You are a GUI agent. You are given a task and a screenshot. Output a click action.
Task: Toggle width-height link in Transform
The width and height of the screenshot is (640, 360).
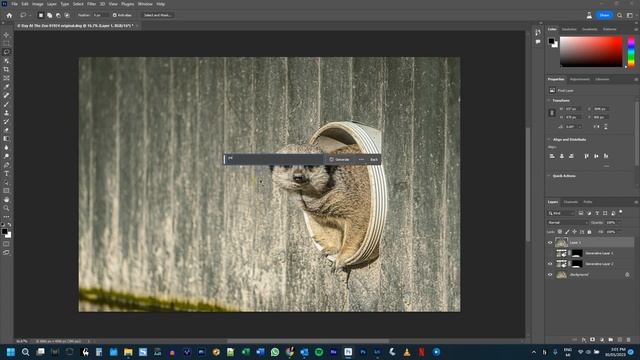tap(552, 113)
